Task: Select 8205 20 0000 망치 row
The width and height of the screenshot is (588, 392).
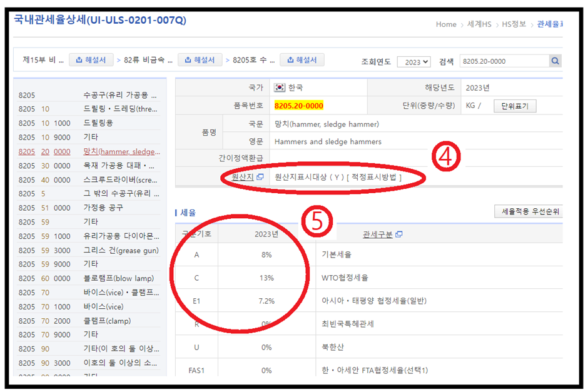Action: [x=89, y=151]
